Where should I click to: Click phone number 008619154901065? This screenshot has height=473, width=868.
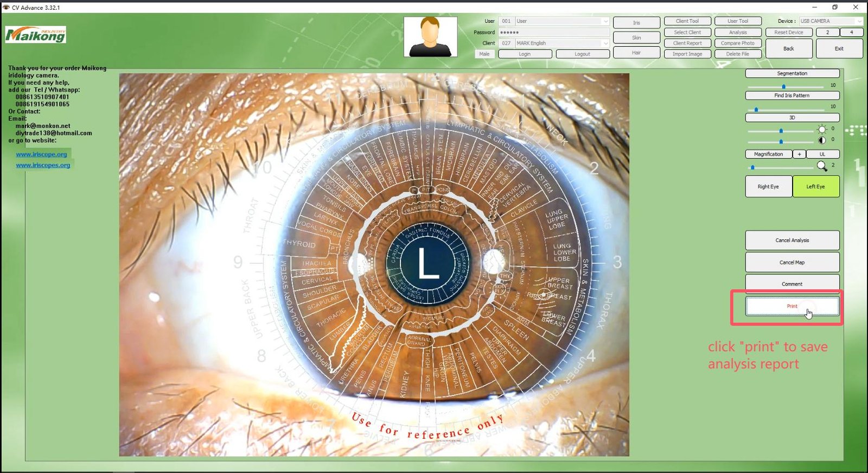(42, 104)
